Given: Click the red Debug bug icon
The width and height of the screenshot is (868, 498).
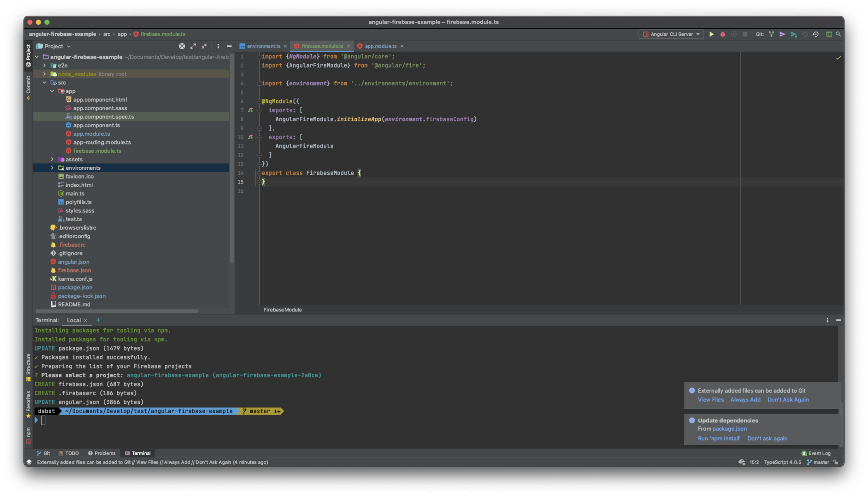Looking at the screenshot, I should [723, 34].
